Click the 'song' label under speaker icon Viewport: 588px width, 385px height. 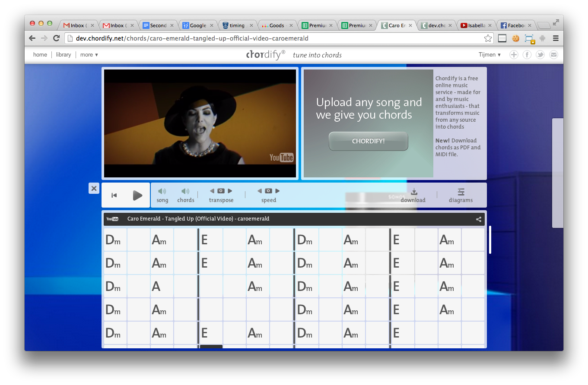162,200
